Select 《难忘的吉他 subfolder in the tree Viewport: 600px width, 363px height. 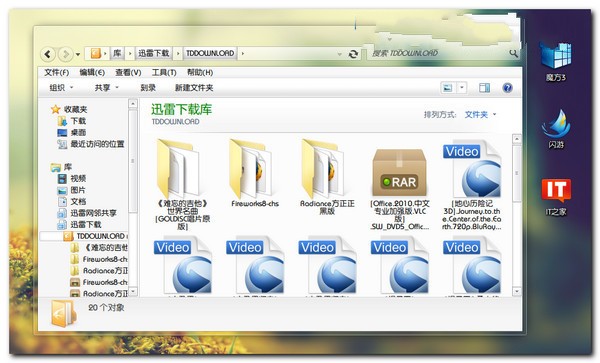tap(99, 247)
